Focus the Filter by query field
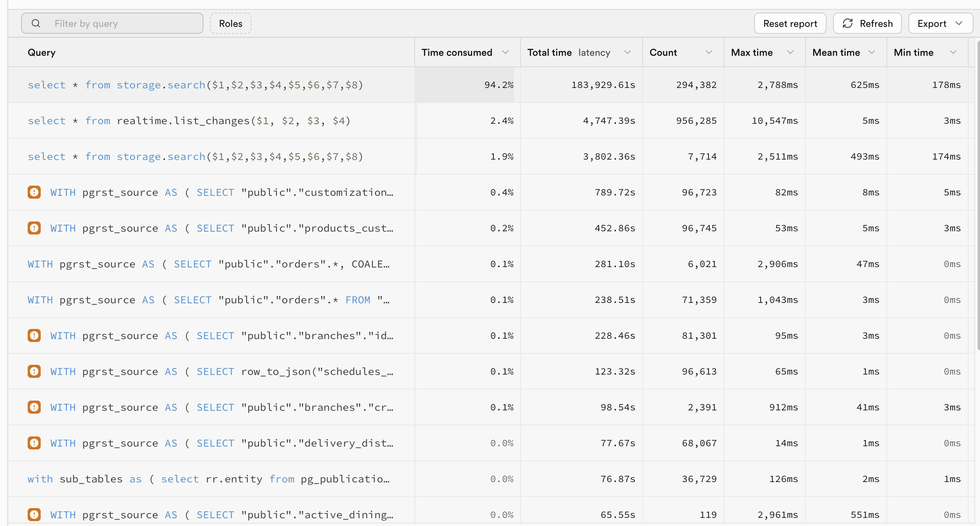 (x=122, y=24)
